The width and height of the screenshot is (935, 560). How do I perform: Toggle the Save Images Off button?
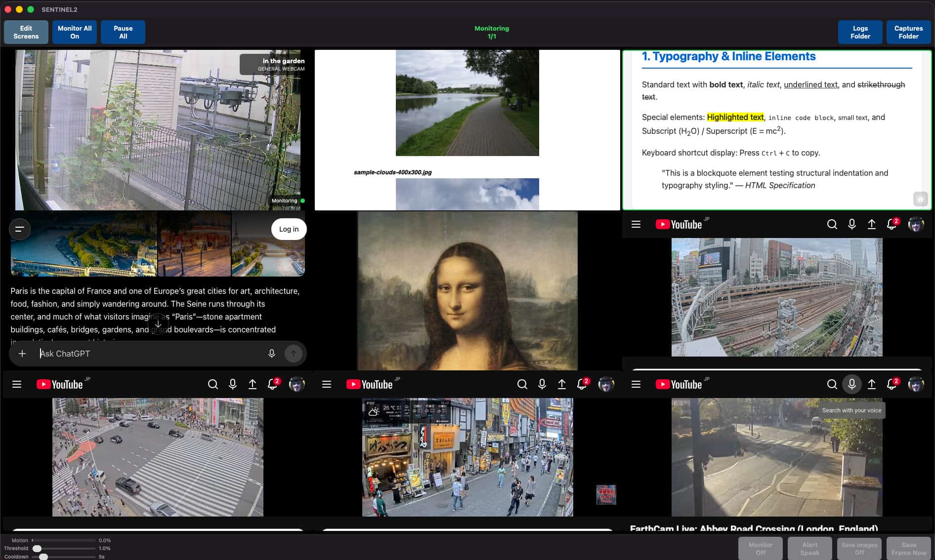859,548
